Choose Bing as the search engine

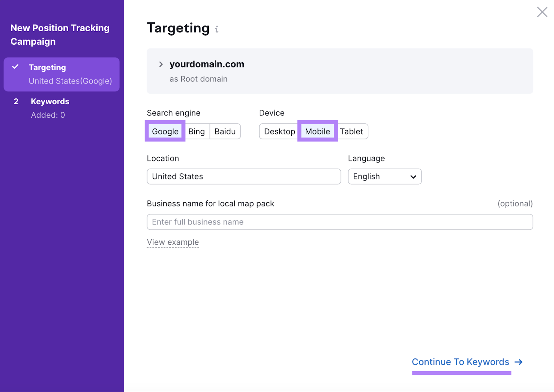coord(197,132)
